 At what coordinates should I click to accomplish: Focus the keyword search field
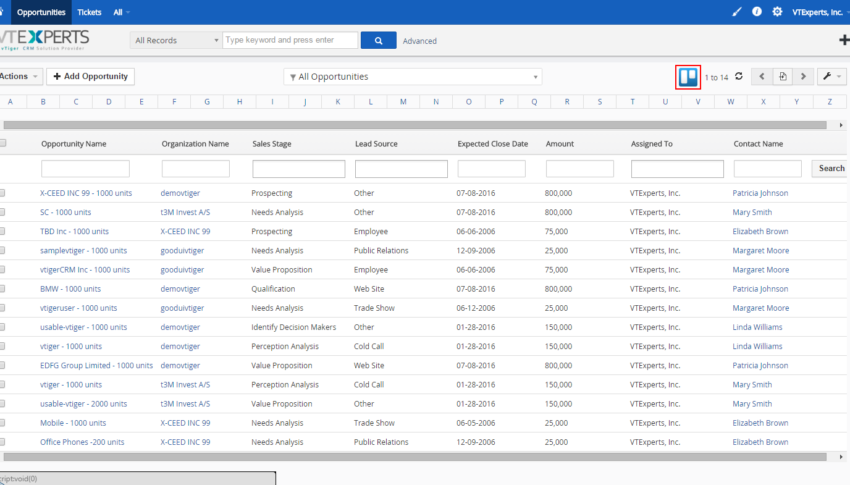click(x=291, y=40)
